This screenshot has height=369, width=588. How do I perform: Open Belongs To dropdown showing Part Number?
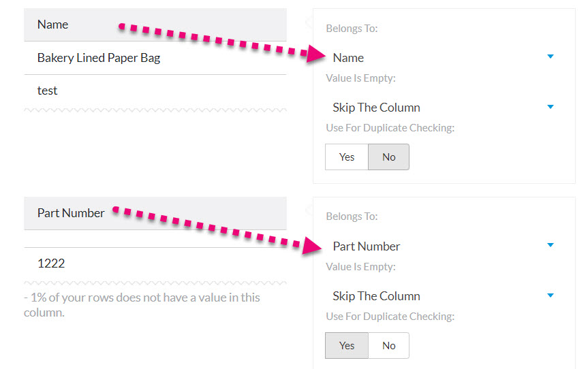click(444, 246)
